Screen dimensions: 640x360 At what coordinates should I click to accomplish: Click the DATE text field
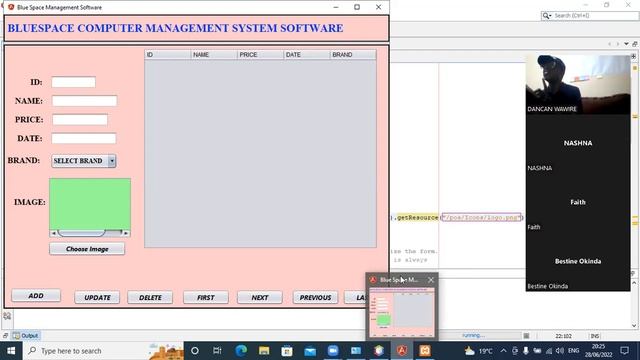[x=84, y=138]
